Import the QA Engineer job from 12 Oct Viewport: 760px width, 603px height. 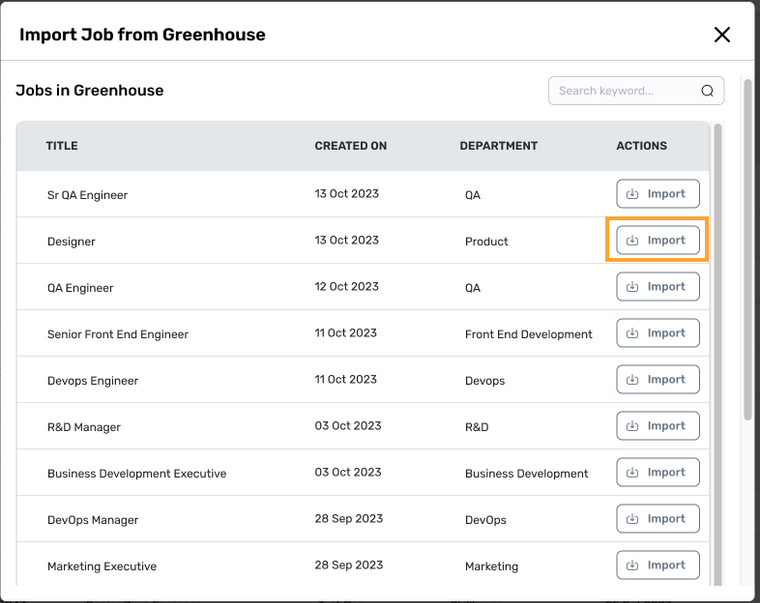coord(658,286)
